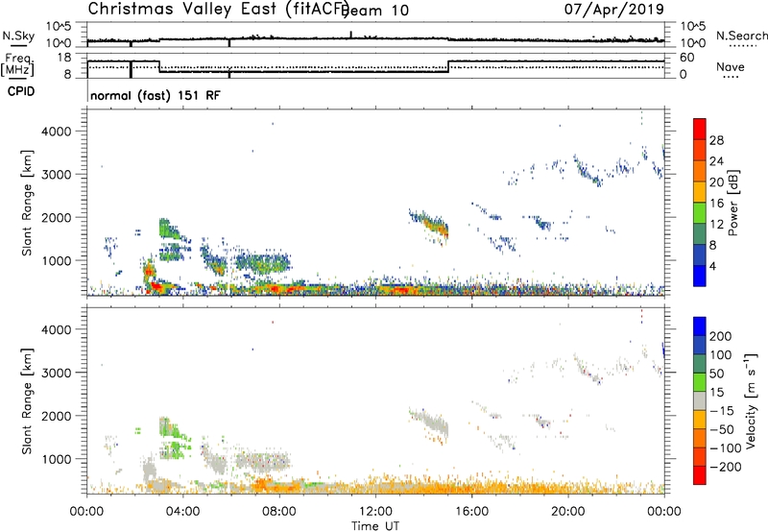Click the blue bottom segment of Power color bar
Screen dimensions: 768x532
(700, 276)
